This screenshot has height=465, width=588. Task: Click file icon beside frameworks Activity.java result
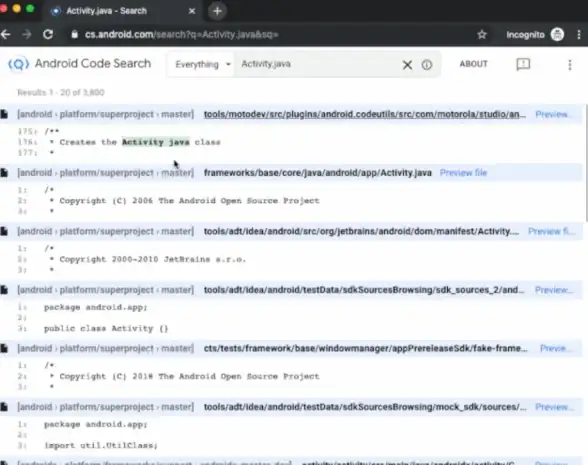[x=4, y=173]
